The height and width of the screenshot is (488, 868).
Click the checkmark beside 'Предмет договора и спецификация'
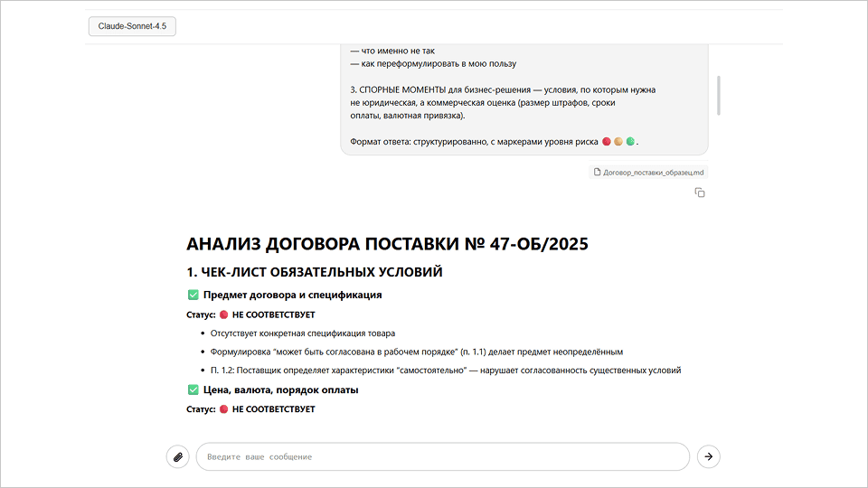pyautogui.click(x=193, y=295)
